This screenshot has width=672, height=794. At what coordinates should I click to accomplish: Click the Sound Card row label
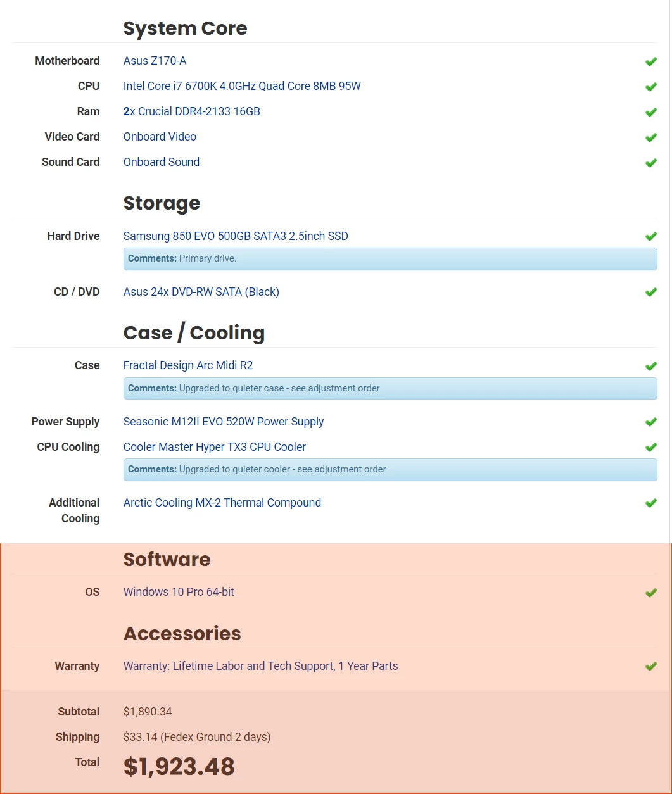point(70,162)
